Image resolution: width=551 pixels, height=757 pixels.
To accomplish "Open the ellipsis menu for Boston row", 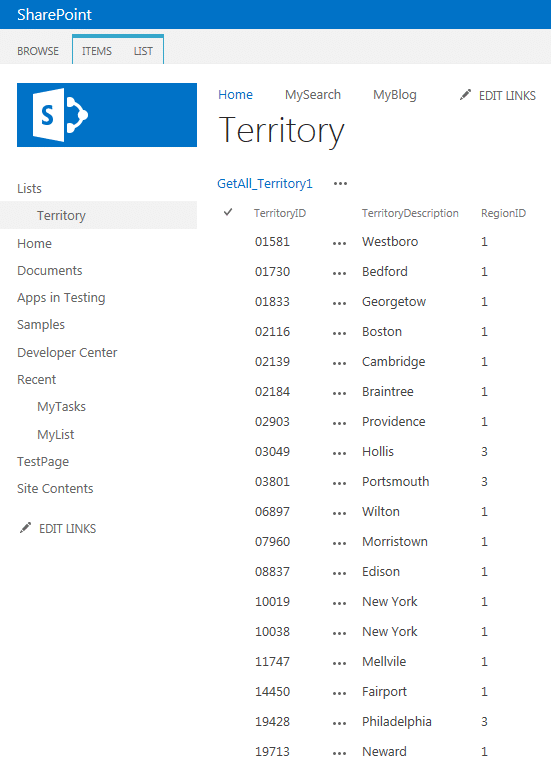I will coord(339,333).
